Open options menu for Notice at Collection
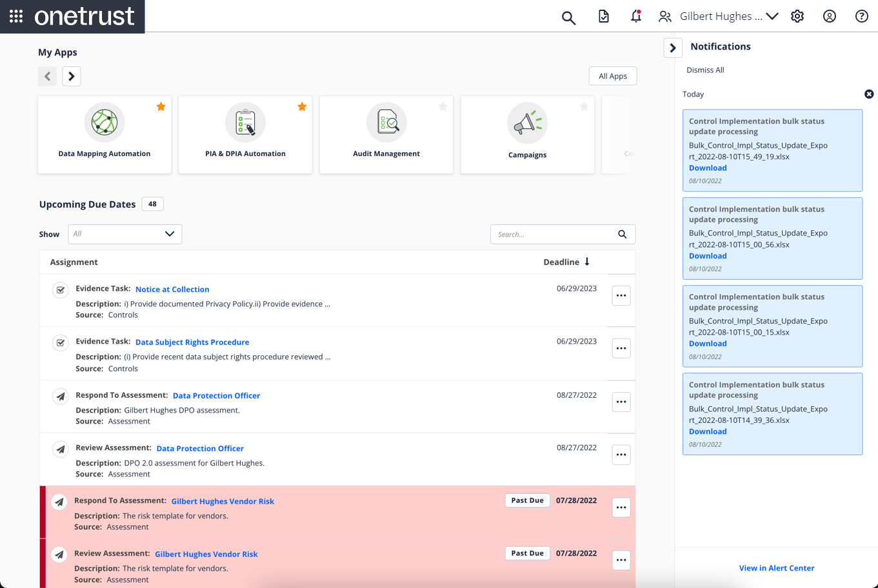Viewport: 878px width, 588px height. coord(621,295)
